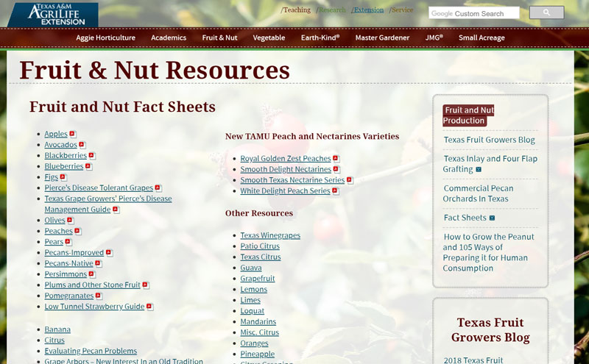Open the Small Acreage menu
This screenshot has width=589, height=364.
482,38
